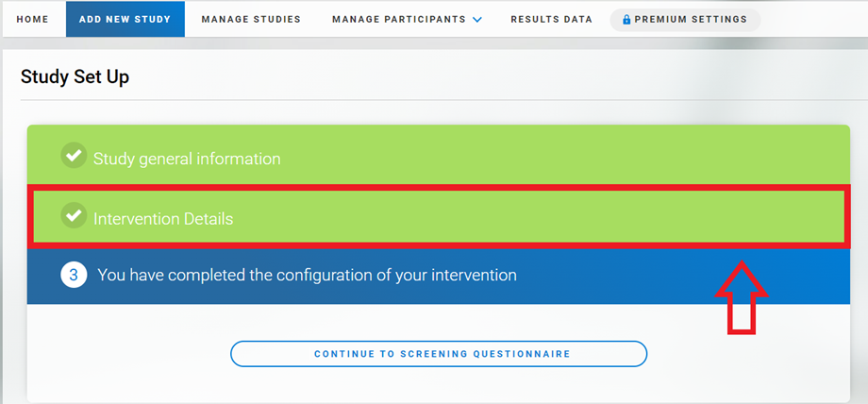Expand the Study general information section
Screen dimensions: 868x404
(x=187, y=159)
